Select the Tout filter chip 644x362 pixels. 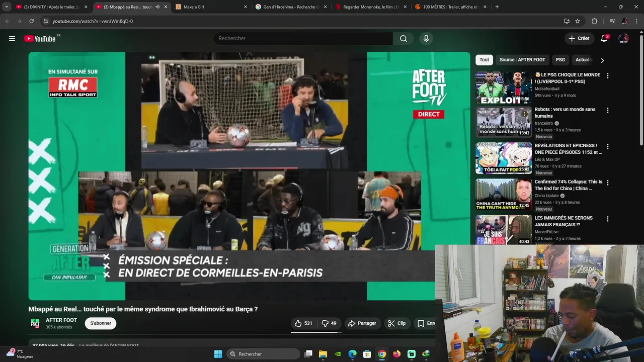tap(484, 60)
